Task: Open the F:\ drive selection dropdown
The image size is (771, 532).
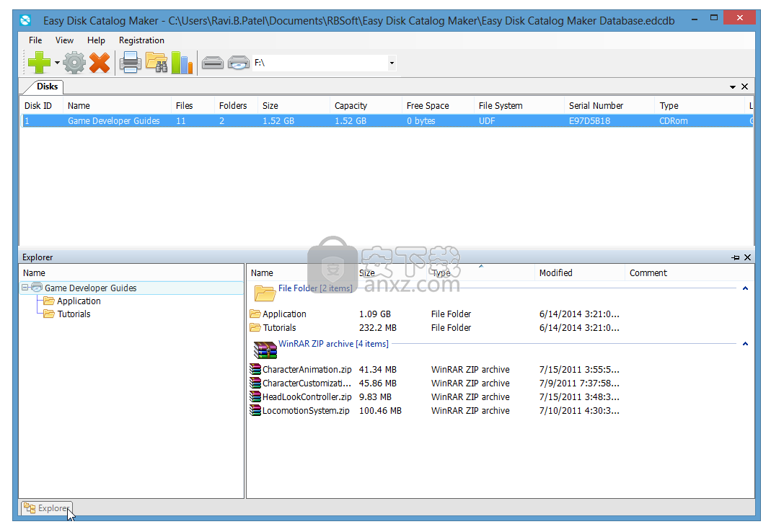Action: (x=392, y=63)
